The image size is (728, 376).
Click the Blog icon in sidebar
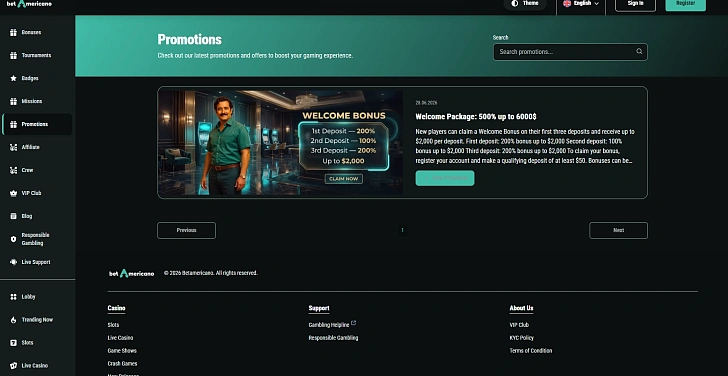[13, 216]
